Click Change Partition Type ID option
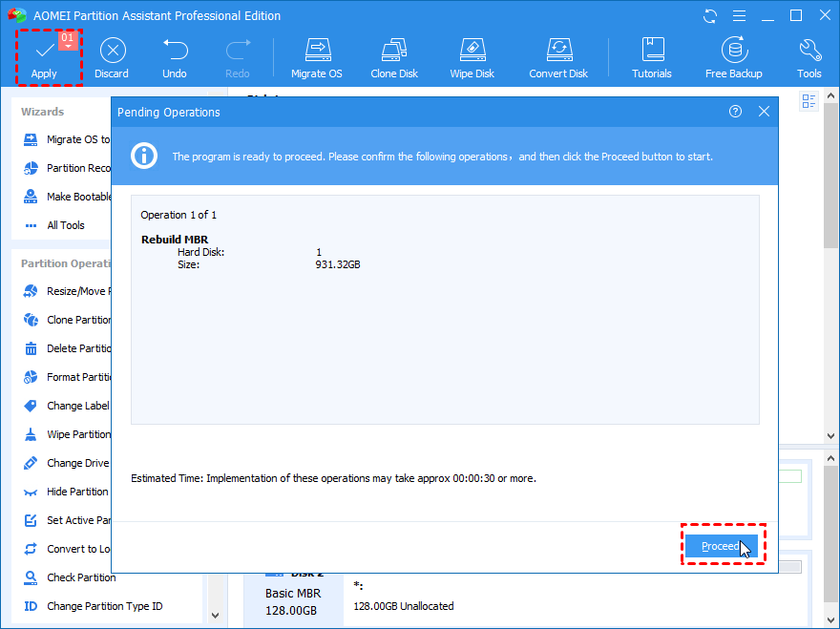This screenshot has width=840, height=629. tap(104, 606)
